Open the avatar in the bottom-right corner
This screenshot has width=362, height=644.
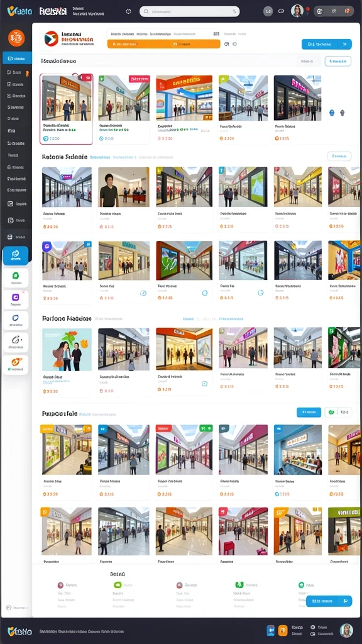(x=346, y=630)
